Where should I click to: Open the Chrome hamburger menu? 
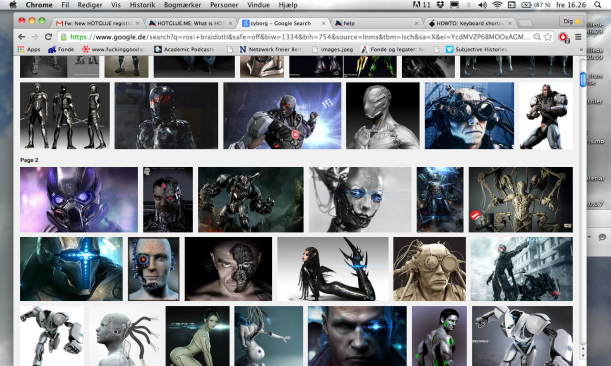578,37
